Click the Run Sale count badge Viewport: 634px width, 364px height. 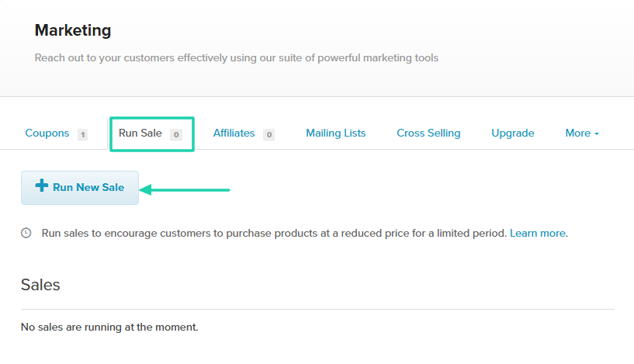(176, 134)
